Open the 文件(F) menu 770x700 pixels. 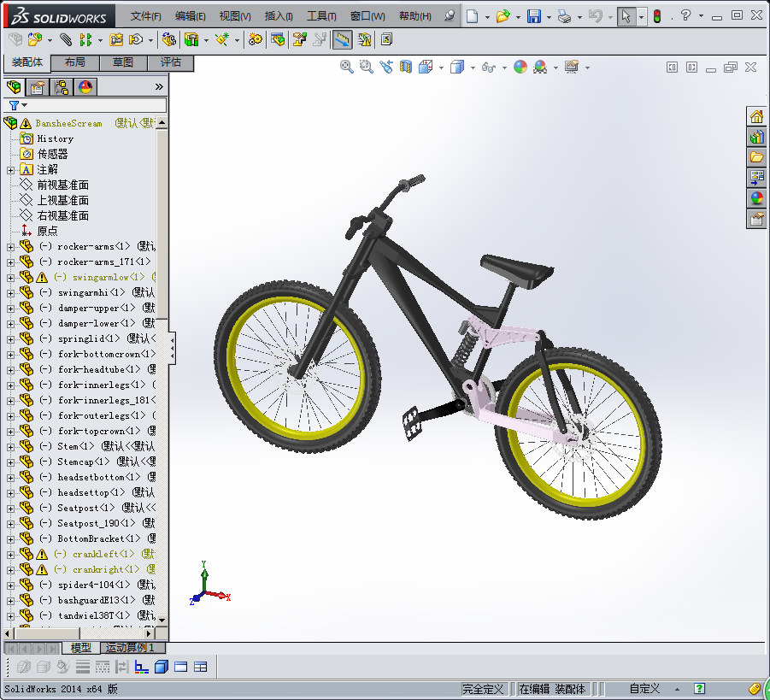coord(146,16)
